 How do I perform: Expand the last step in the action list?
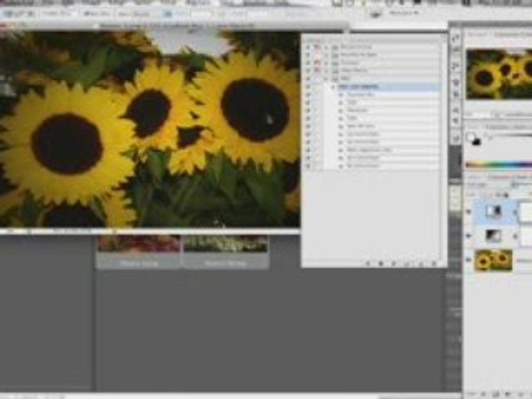tap(341, 166)
